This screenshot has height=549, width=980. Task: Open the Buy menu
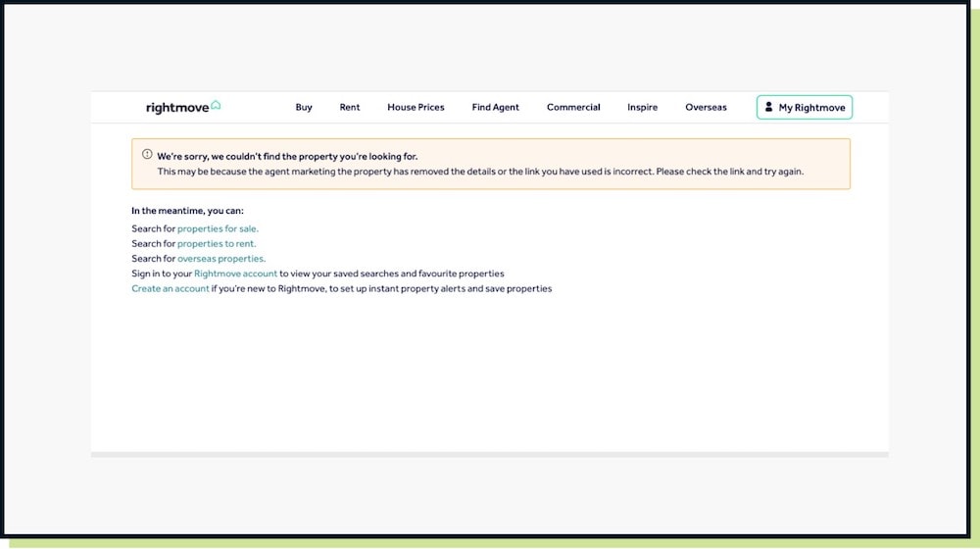click(304, 108)
